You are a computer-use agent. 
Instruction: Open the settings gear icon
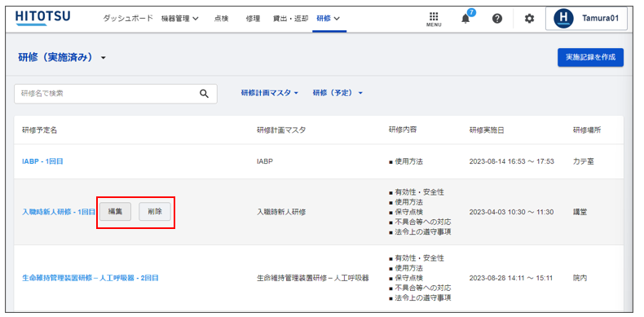[x=529, y=19]
